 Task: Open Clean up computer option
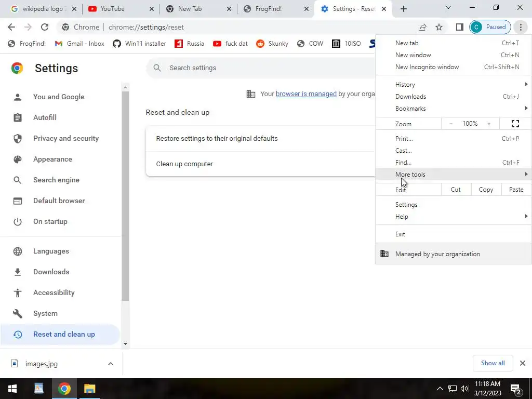[x=261, y=164]
